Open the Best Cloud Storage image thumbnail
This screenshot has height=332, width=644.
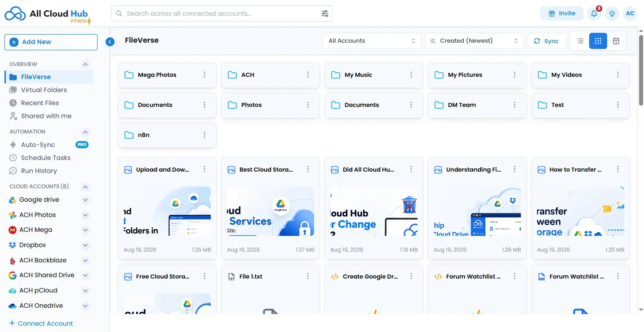coord(271,211)
